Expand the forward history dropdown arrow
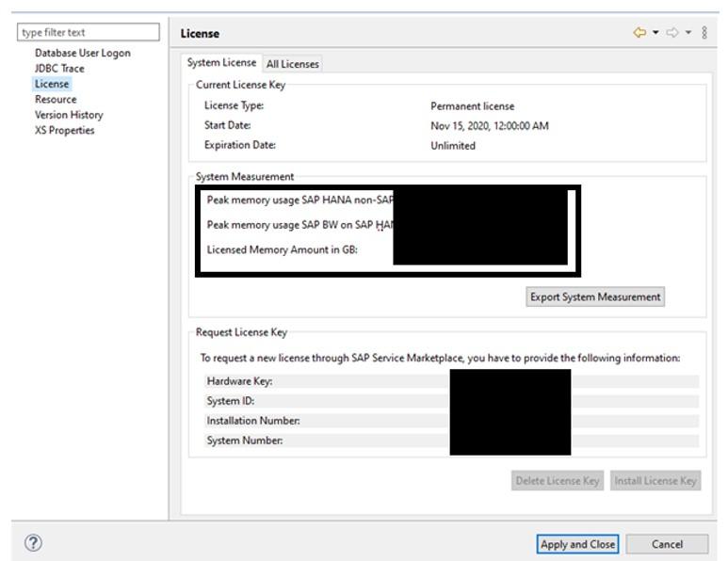Image resolution: width=728 pixels, height=561 pixels. 688,33
